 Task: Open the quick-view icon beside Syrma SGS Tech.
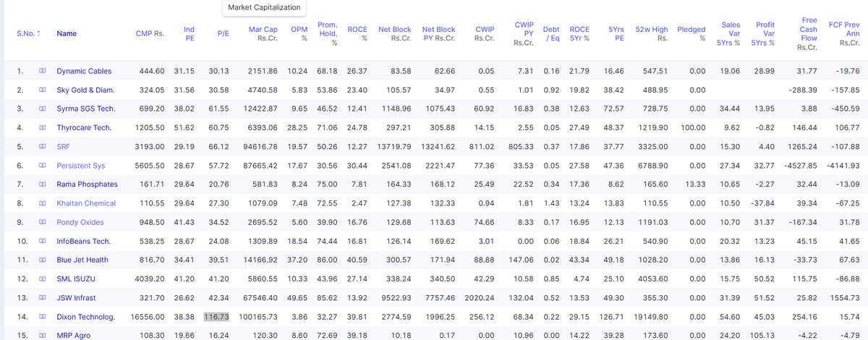coord(42,109)
